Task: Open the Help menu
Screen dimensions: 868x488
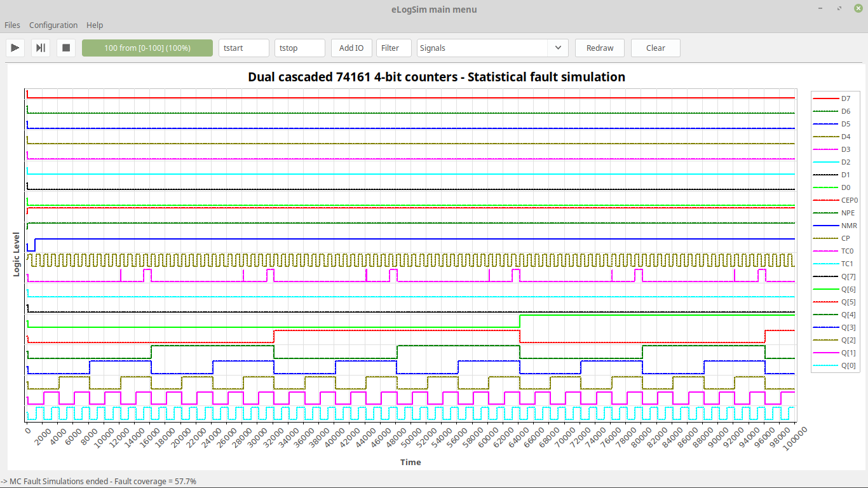Action: point(95,25)
